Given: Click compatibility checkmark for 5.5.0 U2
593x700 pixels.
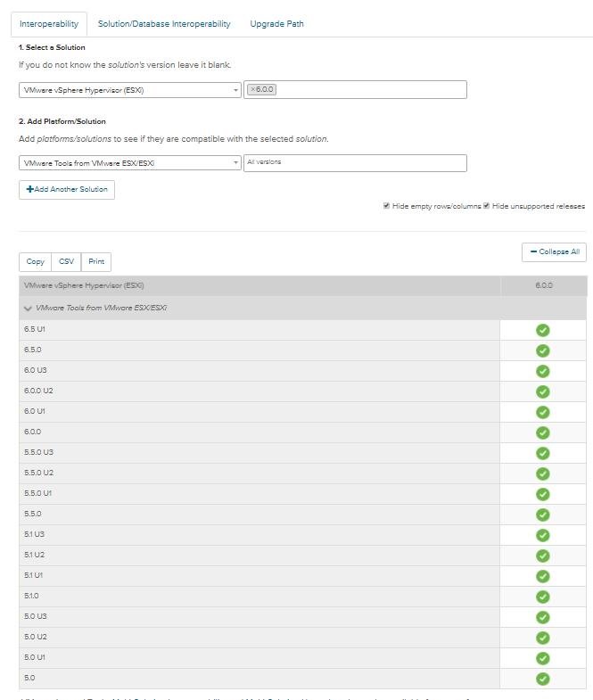Looking at the screenshot, I should tap(542, 474).
